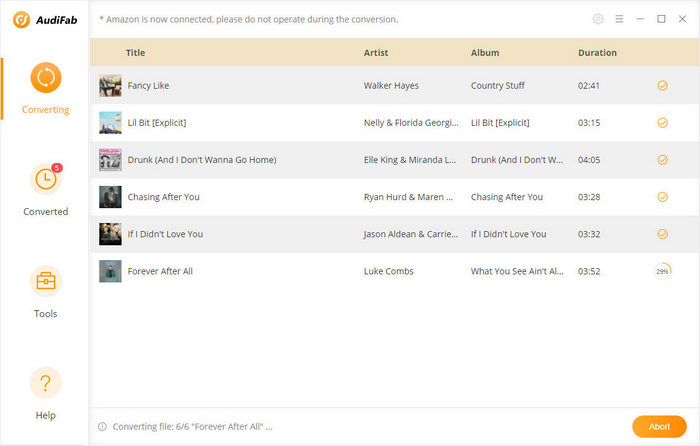The image size is (700, 446).
Task: Click the 29% progress indicator
Action: tap(662, 271)
